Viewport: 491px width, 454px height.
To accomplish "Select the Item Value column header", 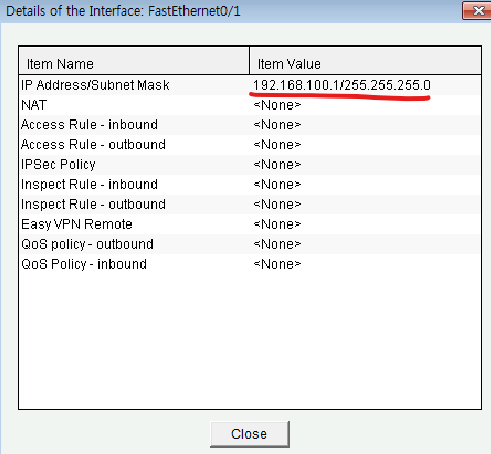I will click(x=365, y=61).
